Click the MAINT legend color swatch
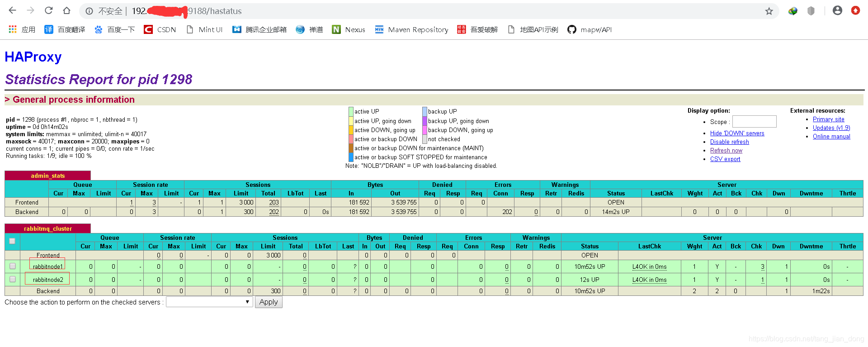Screen dimensions: 868x347 point(351,148)
